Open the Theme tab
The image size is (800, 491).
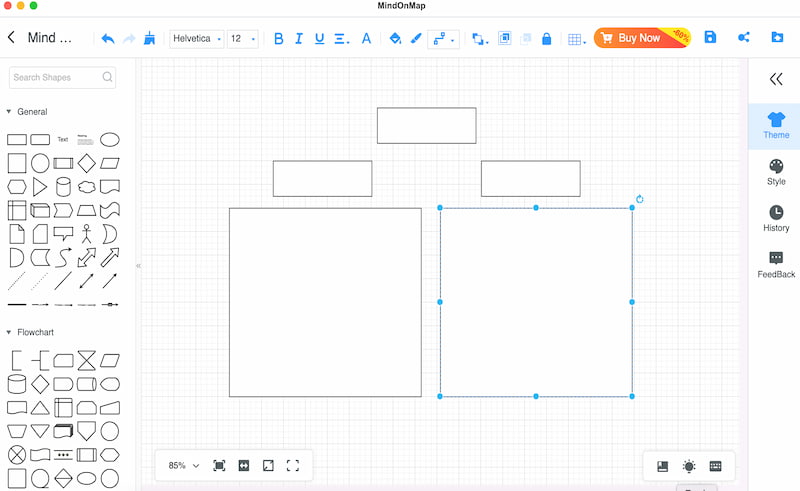pyautogui.click(x=776, y=126)
